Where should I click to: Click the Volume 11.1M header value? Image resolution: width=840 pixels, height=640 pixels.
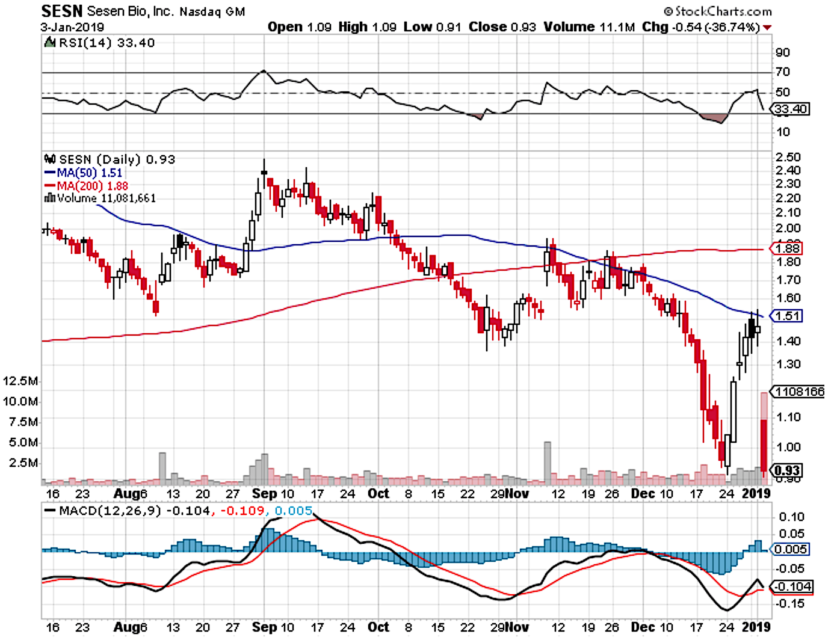click(589, 27)
